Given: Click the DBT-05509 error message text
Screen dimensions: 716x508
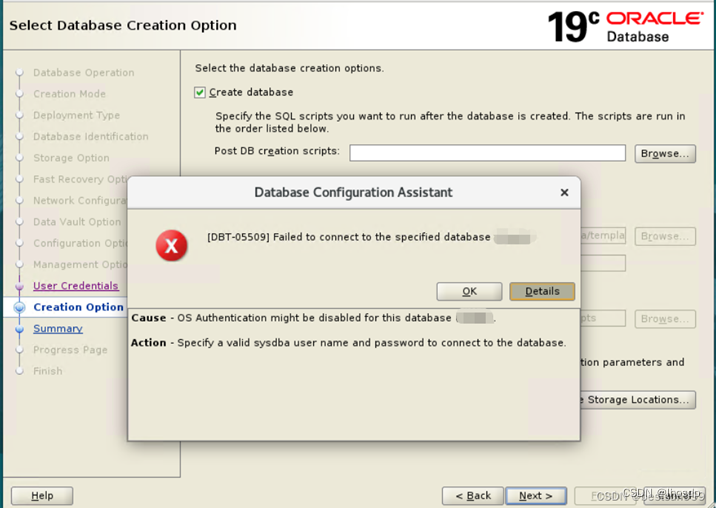Looking at the screenshot, I should [x=348, y=237].
